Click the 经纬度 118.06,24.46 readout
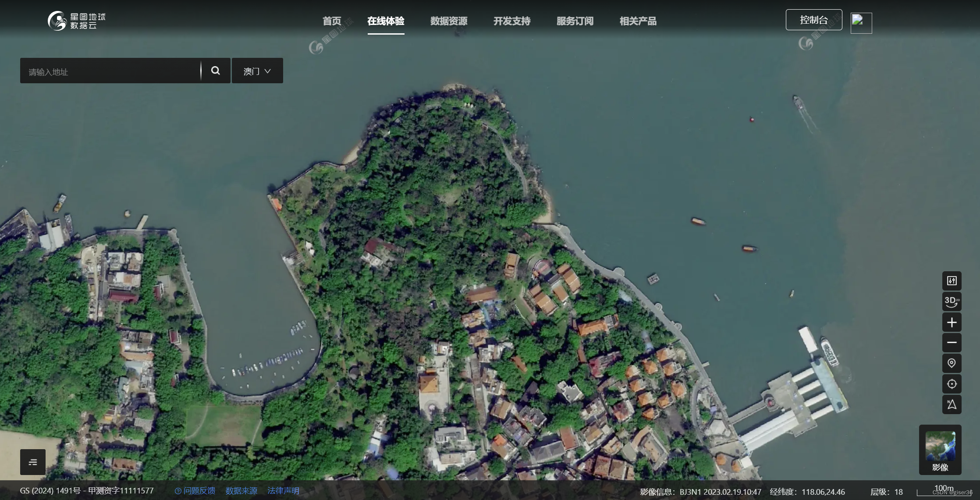Screen dimensions: 980x500 [807, 492]
